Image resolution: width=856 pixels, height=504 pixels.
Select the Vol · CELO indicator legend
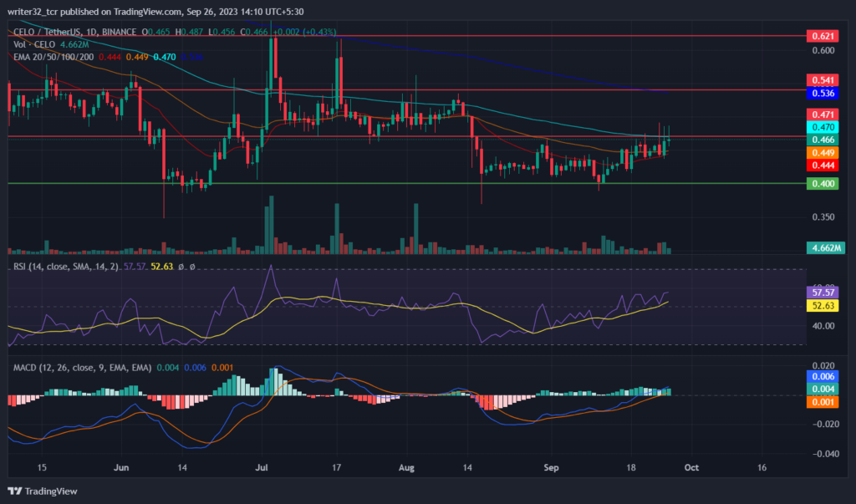tap(34, 45)
